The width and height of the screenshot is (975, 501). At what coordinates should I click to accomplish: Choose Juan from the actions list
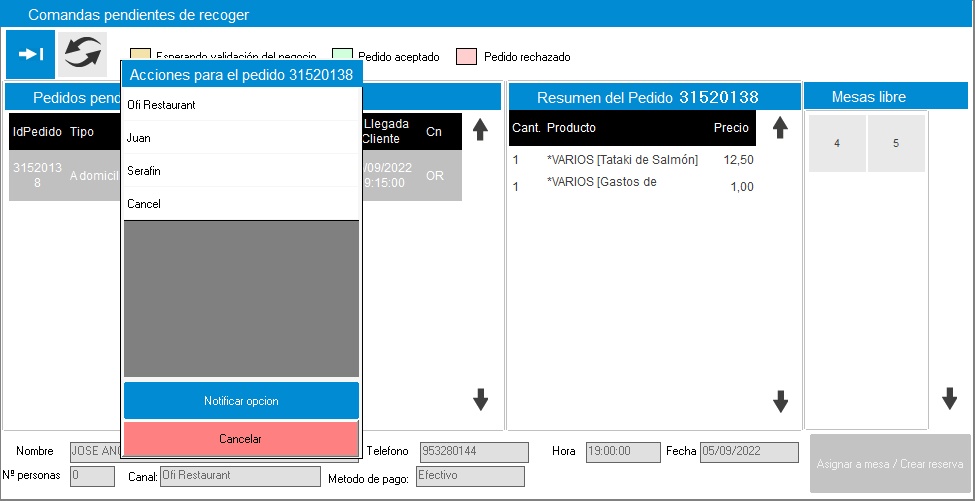point(240,138)
